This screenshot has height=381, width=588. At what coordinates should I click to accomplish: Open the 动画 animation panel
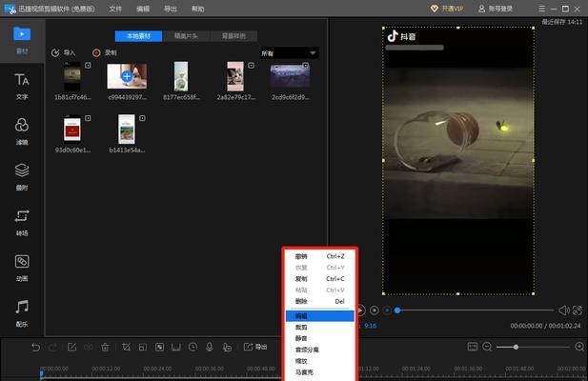pyautogui.click(x=22, y=268)
